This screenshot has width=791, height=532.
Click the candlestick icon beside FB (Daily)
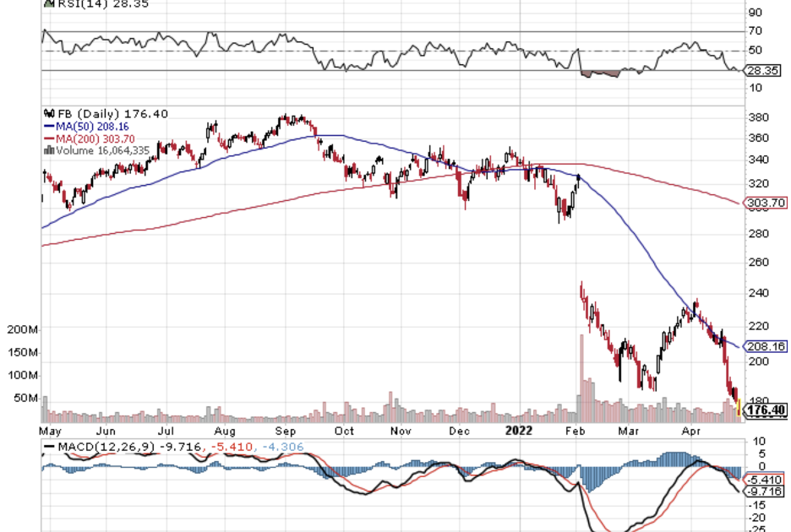(47, 113)
